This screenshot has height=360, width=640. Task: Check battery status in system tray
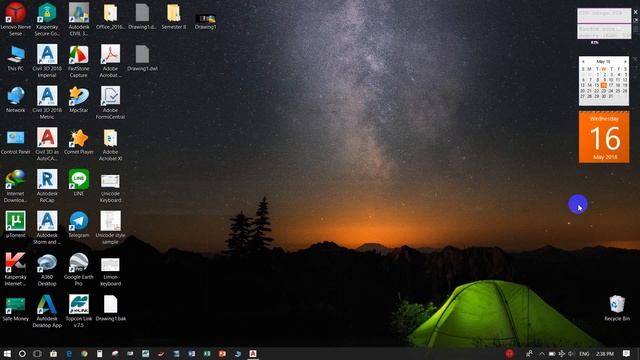(x=552, y=353)
